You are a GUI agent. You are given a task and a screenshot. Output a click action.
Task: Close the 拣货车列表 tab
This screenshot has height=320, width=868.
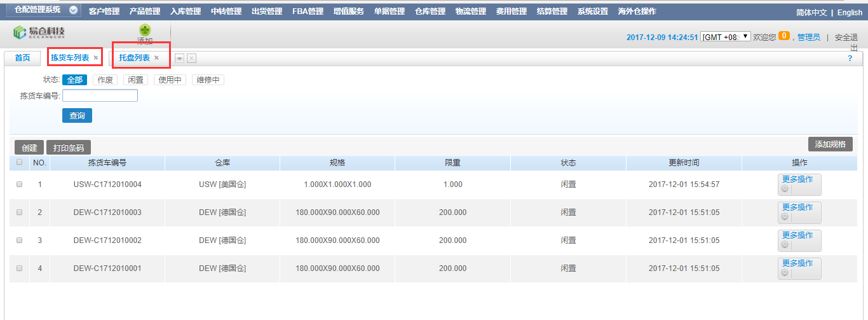point(96,58)
